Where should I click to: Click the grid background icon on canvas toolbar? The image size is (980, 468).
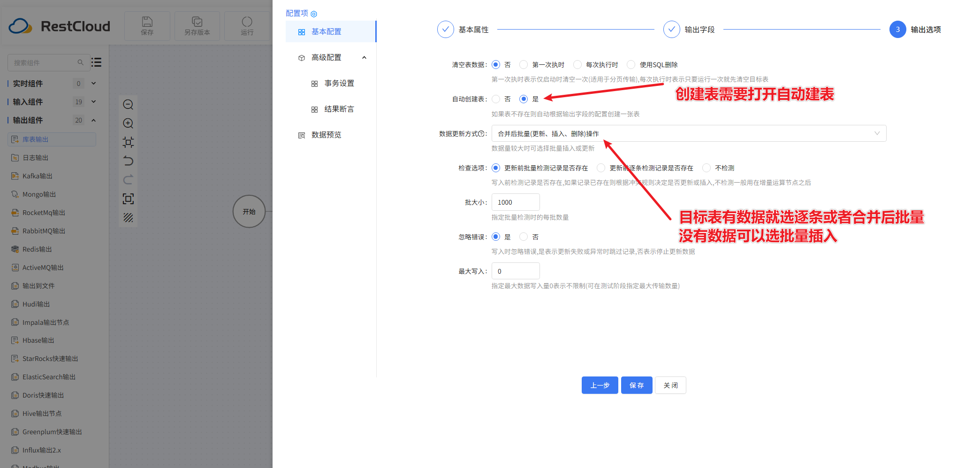tap(128, 217)
